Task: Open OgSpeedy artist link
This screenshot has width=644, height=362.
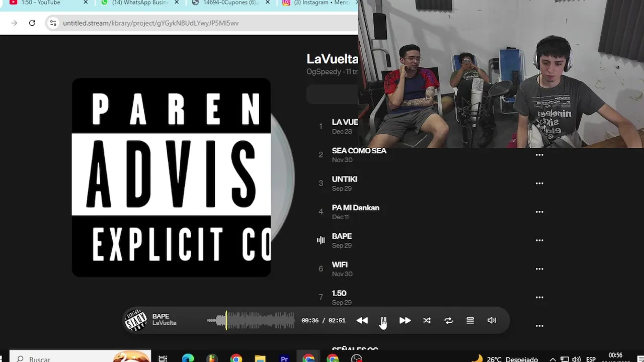Action: 324,72
